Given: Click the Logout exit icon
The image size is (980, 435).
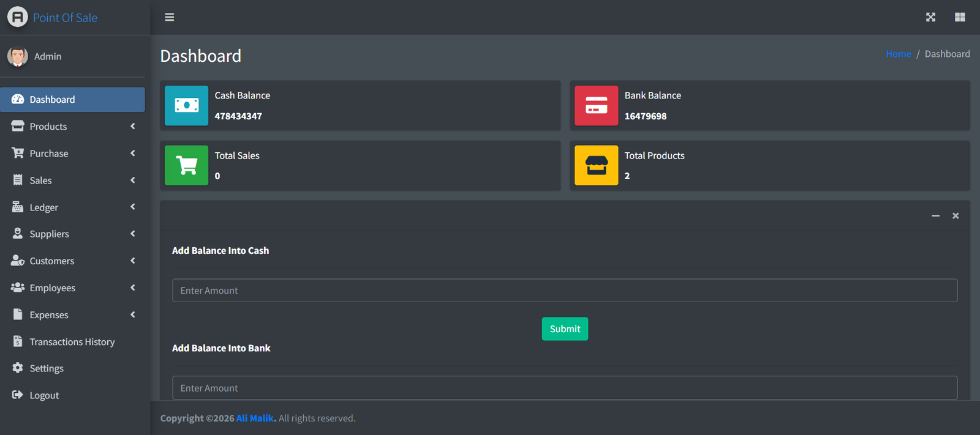Looking at the screenshot, I should [x=18, y=395].
